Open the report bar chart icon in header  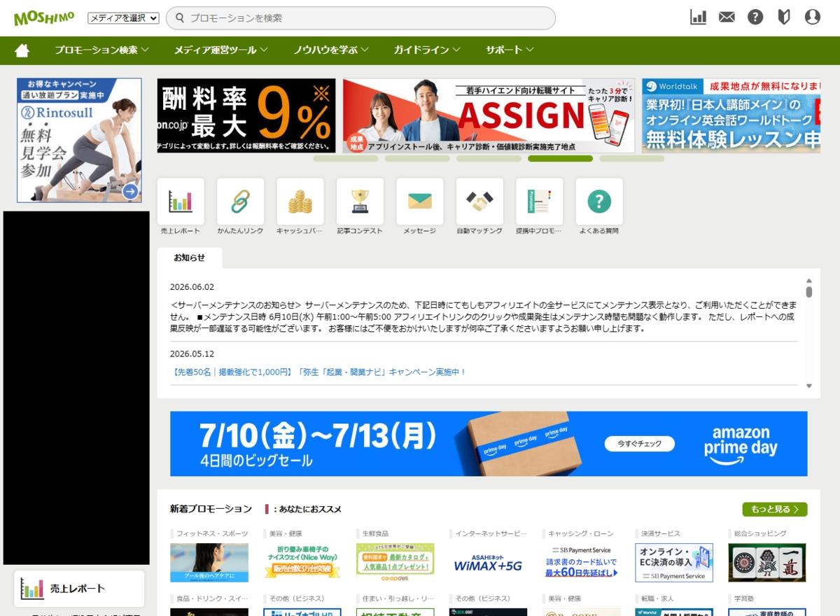click(x=698, y=17)
